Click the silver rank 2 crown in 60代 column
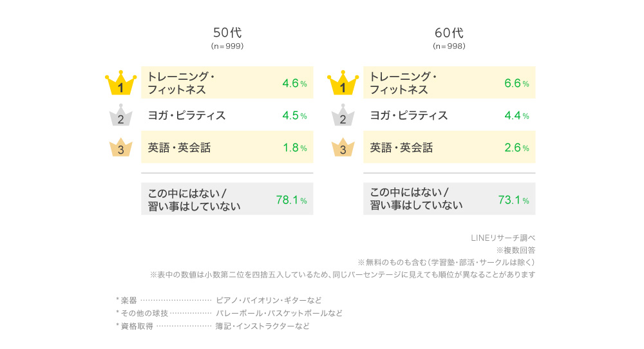 [343, 115]
